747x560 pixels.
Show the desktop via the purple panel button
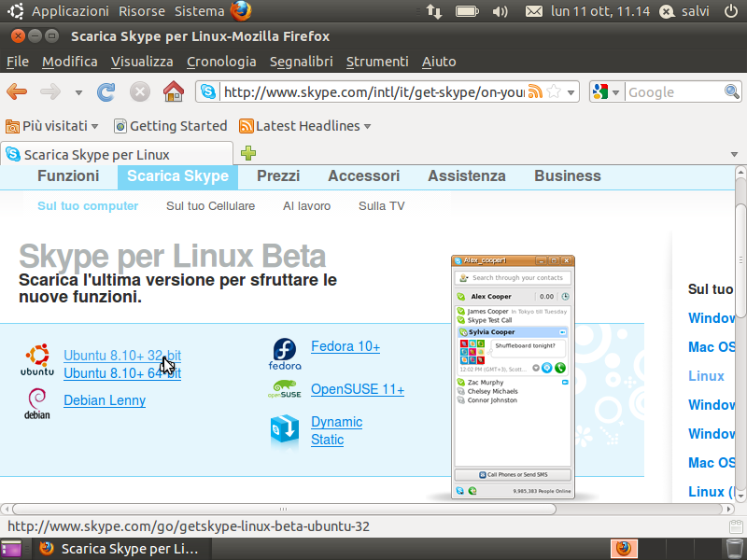[10, 549]
